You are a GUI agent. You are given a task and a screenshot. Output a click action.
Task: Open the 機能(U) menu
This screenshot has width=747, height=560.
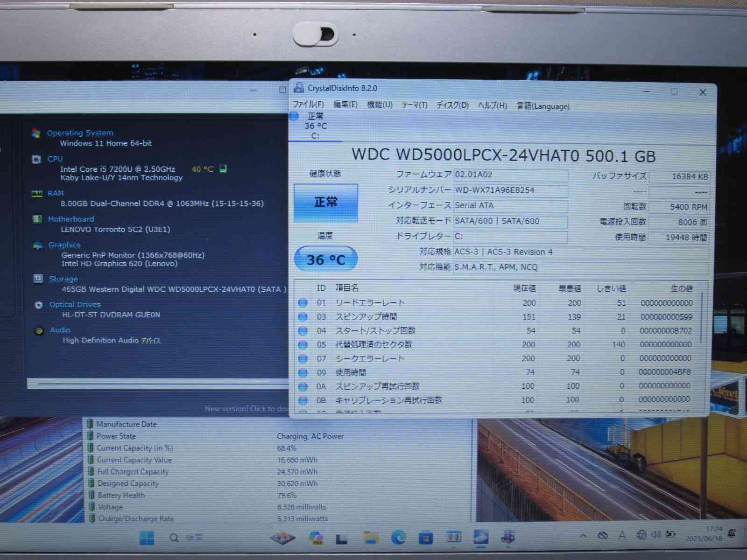tap(380, 105)
